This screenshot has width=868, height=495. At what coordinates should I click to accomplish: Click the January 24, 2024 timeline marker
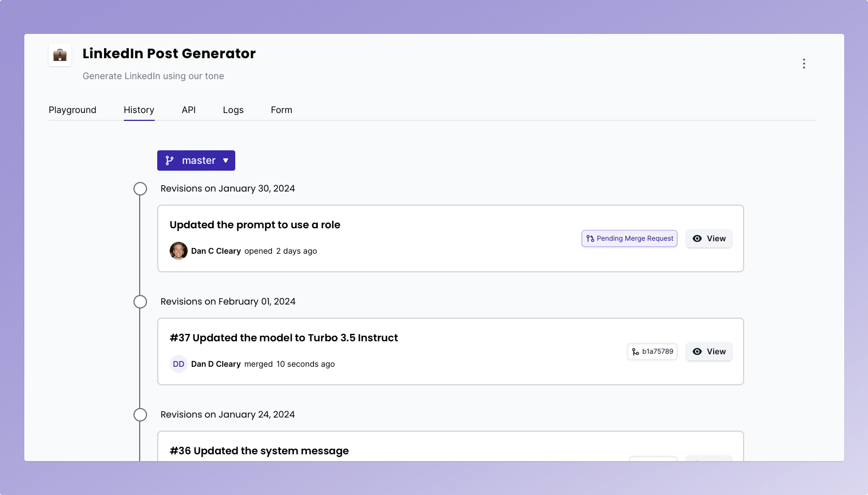coord(140,415)
